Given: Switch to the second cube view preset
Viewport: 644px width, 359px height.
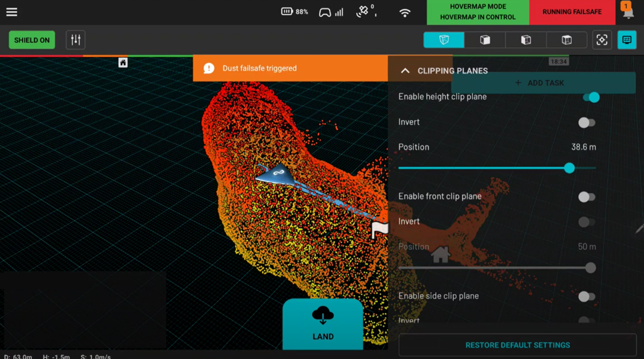Looking at the screenshot, I should pyautogui.click(x=485, y=40).
